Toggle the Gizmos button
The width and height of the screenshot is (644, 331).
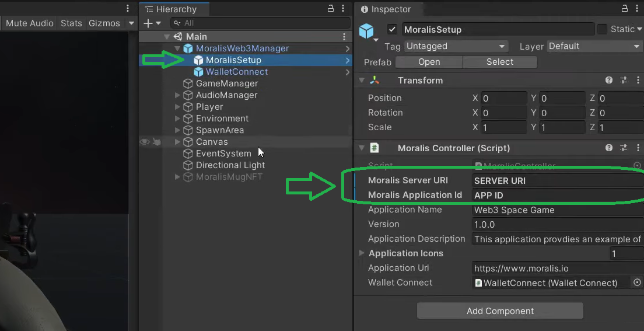click(x=104, y=23)
